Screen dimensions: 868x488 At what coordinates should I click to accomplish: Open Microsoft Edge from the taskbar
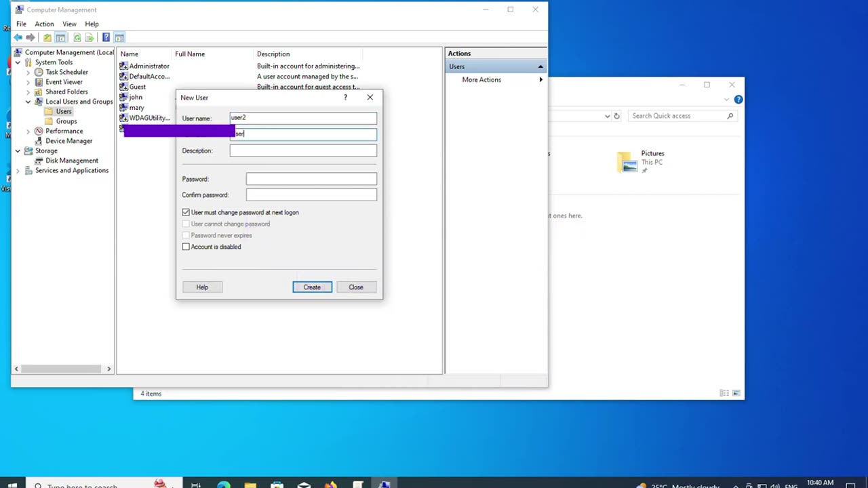pyautogui.click(x=223, y=484)
